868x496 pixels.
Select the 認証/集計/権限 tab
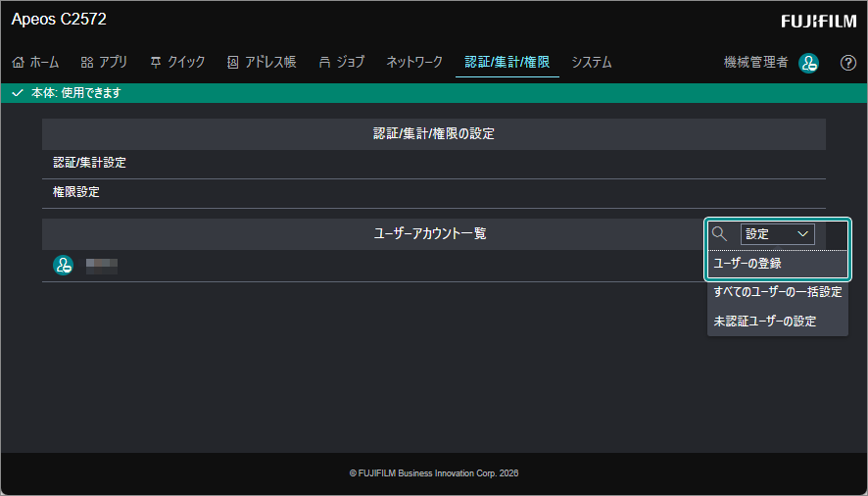coord(507,62)
